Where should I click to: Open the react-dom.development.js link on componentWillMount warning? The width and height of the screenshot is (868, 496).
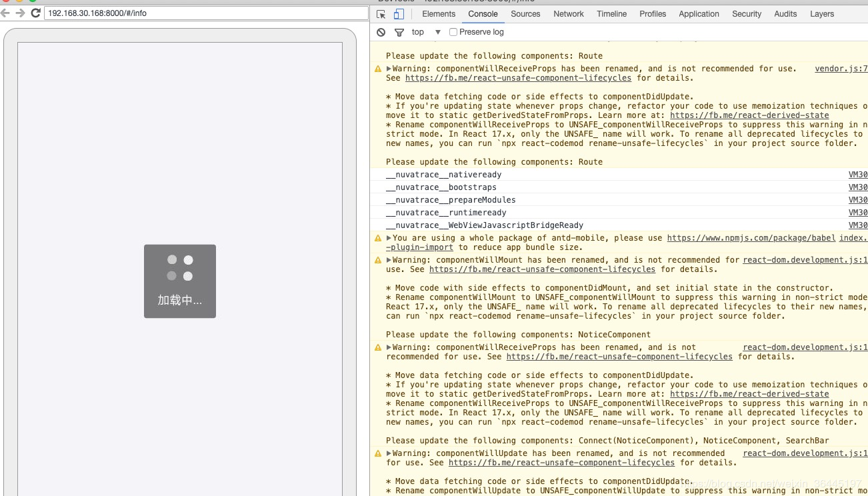click(x=805, y=260)
